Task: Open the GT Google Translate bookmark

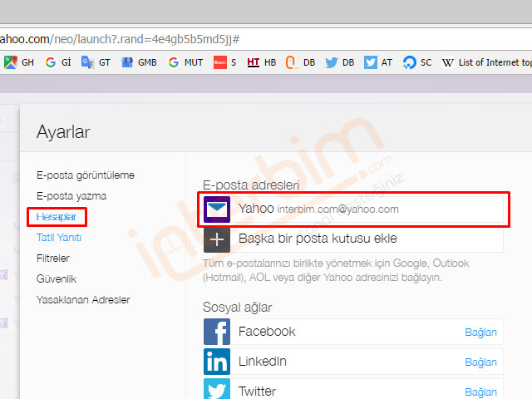Action: (96, 62)
